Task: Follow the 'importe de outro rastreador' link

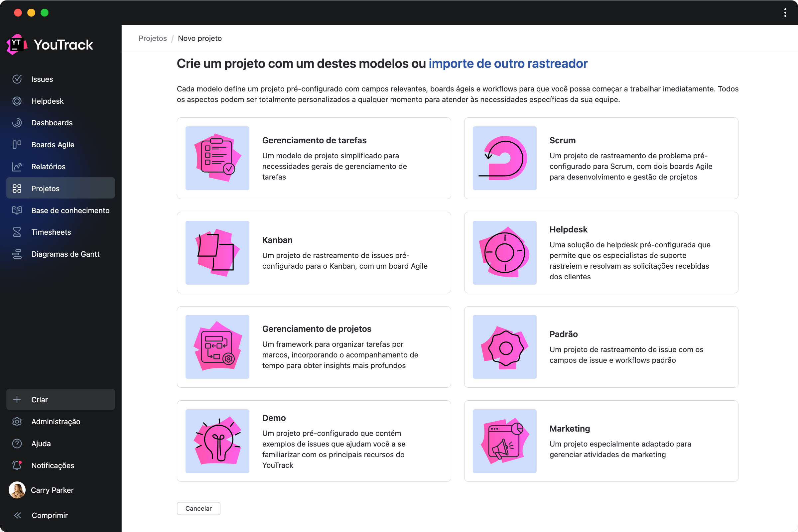Action: (x=508, y=64)
